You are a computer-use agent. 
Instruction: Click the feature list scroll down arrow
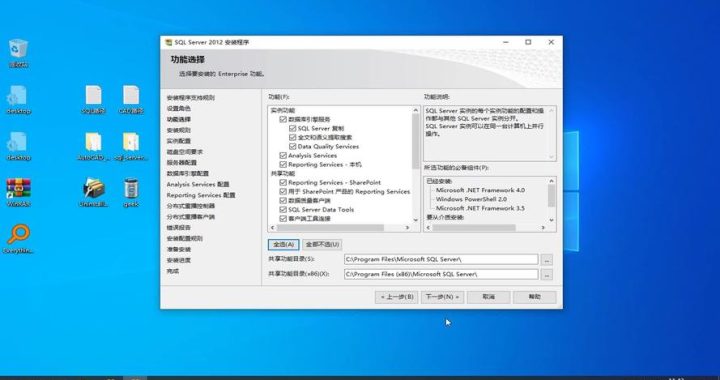(x=416, y=220)
